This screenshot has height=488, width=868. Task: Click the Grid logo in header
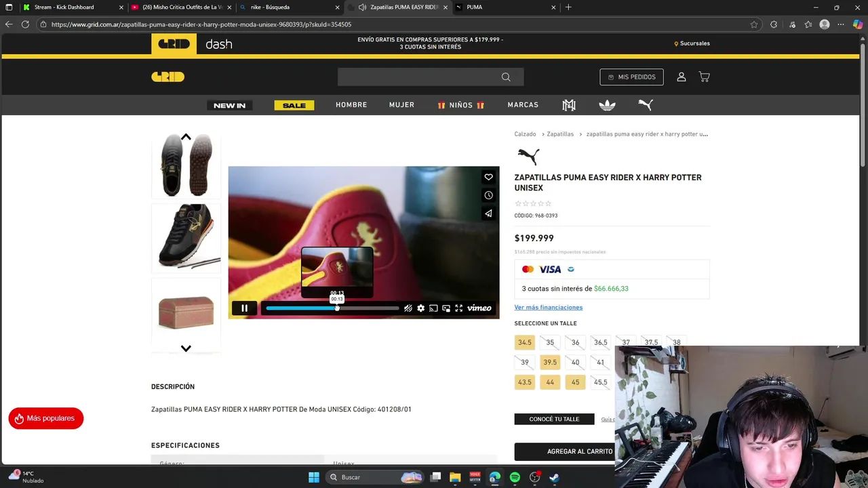tap(167, 77)
